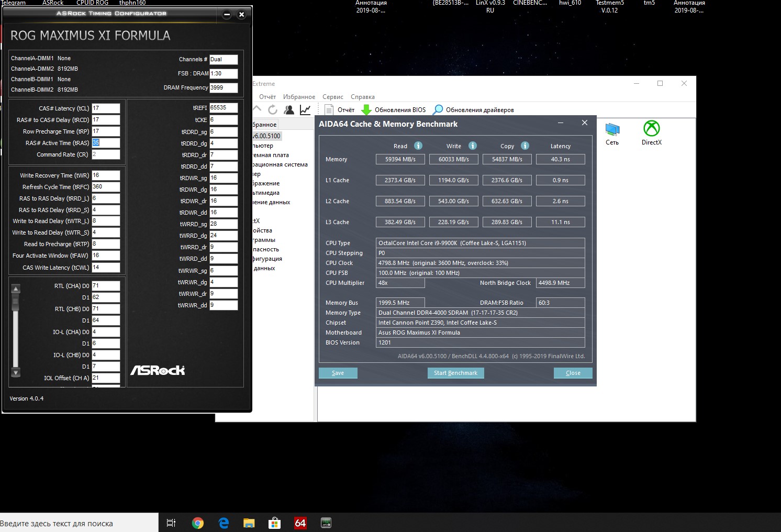Image resolution: width=781 pixels, height=532 pixels.
Task: Click the Обновления драйверов toolbar button
Action: tap(474, 109)
